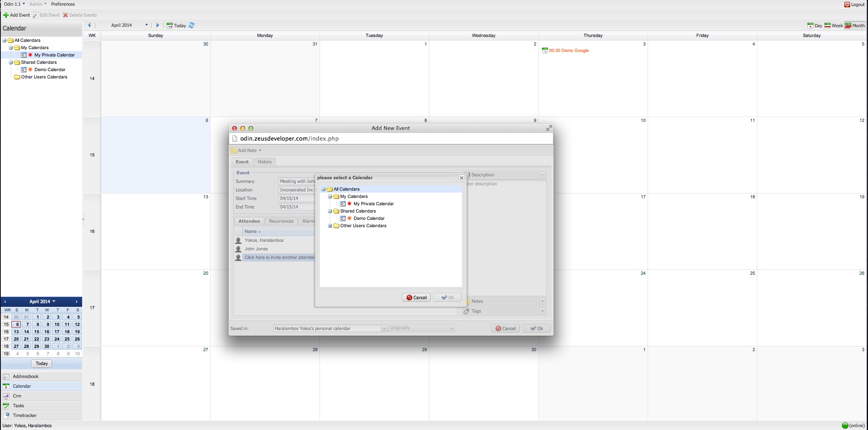Collapse All Calendars in sidebar tree
Screen dimensions: 868x430
point(4,40)
